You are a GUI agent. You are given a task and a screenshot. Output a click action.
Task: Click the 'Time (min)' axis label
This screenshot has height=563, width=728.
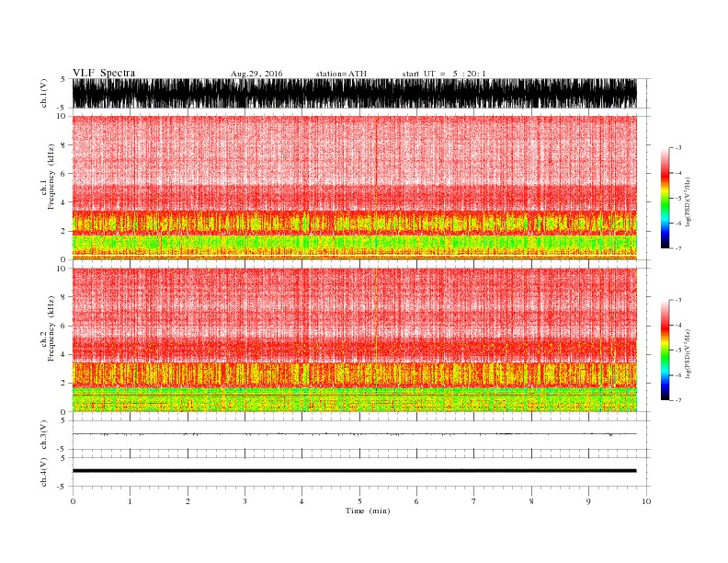coord(368,511)
